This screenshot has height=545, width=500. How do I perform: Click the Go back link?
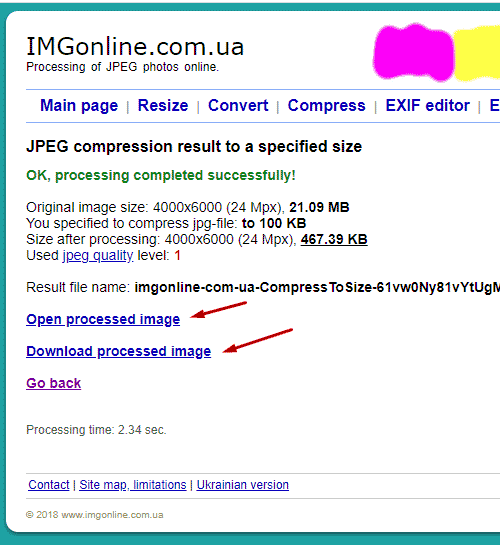click(54, 383)
